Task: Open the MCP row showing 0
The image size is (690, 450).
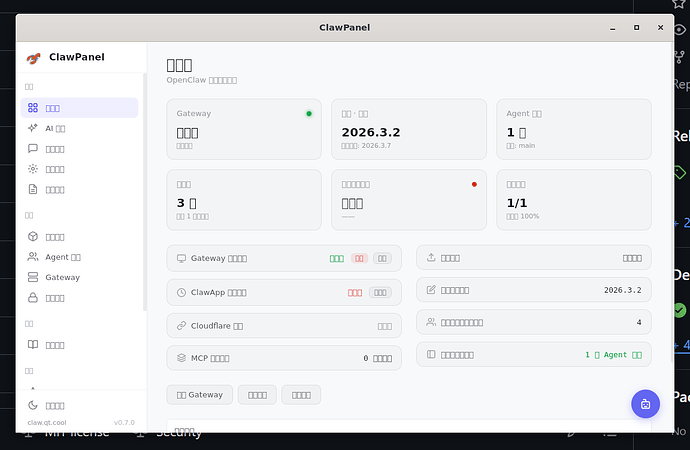Action: 284,358
